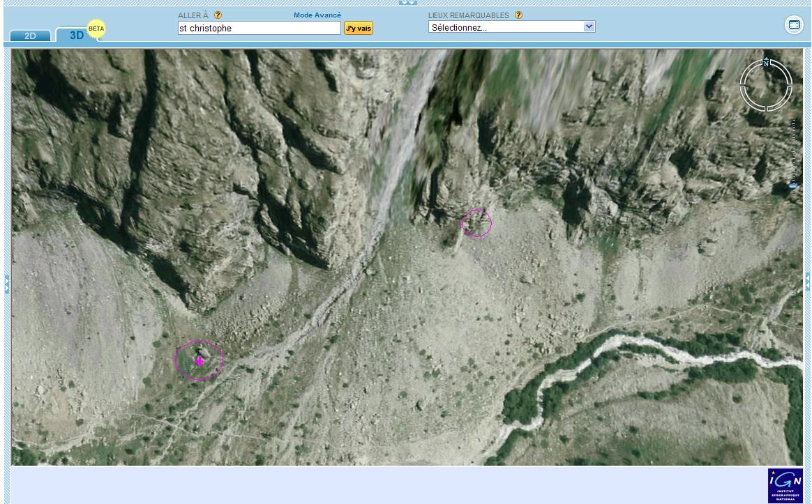
Task: Focus the 'st christophe' search field
Action: click(x=259, y=28)
